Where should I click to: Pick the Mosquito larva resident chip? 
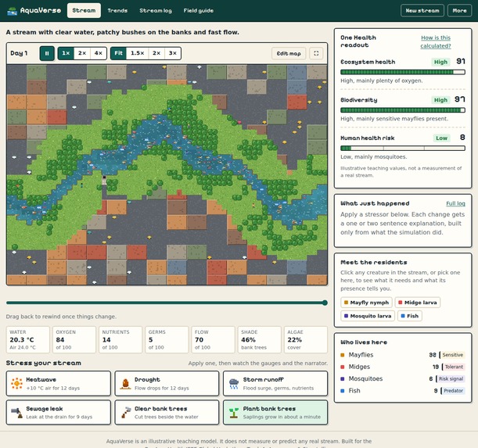368,316
